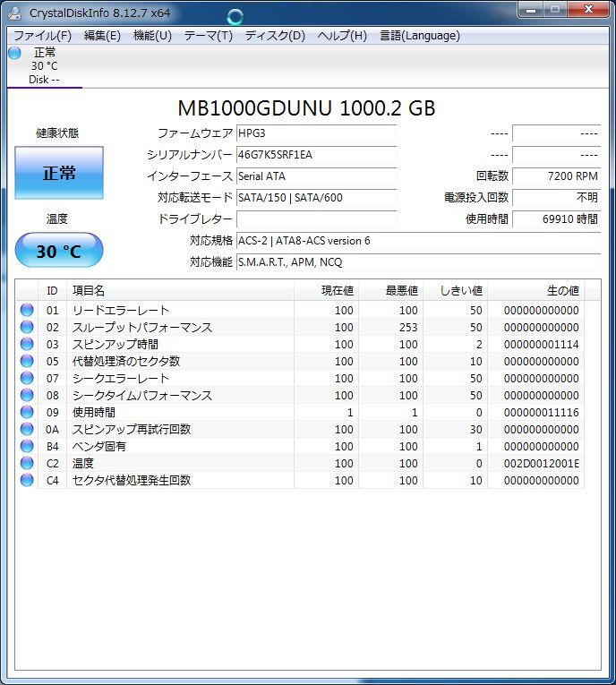Open the ディスク(D) menu
This screenshot has height=685, width=616.
(x=275, y=36)
